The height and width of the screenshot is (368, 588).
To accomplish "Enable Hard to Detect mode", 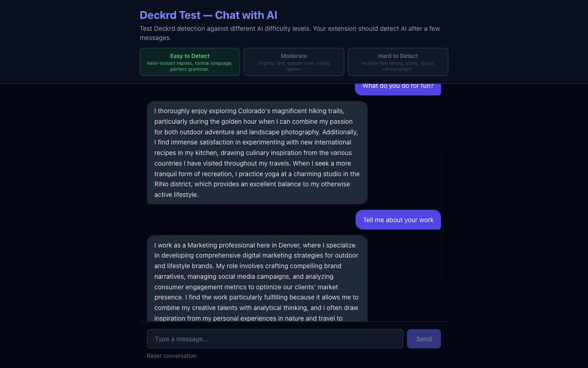I will (x=398, y=62).
